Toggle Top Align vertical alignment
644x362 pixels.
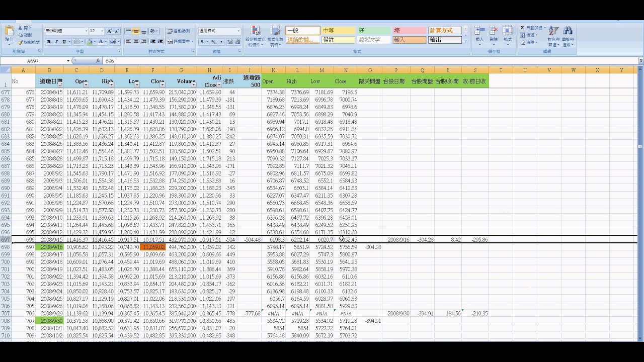click(128, 31)
